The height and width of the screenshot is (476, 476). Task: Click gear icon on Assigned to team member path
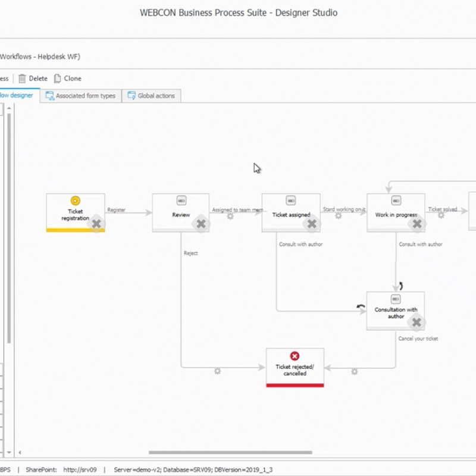(230, 215)
